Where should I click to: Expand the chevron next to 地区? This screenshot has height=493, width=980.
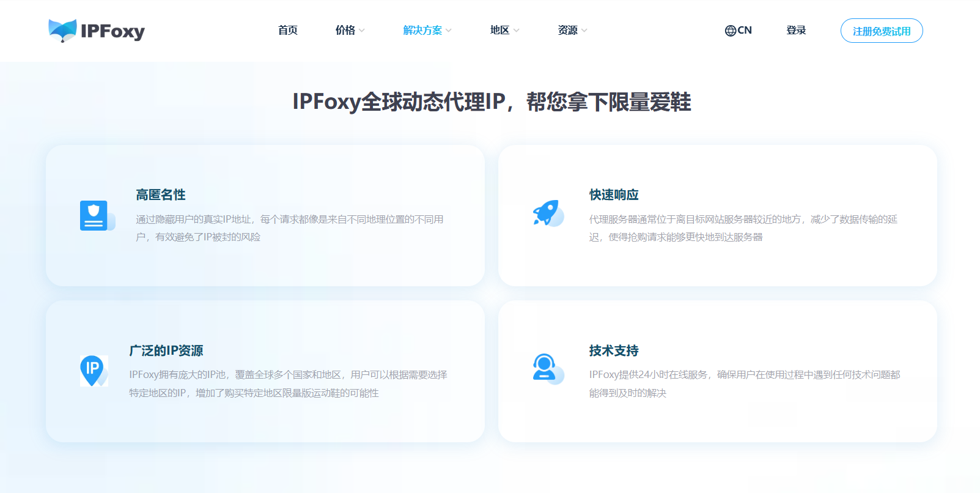[x=517, y=31]
